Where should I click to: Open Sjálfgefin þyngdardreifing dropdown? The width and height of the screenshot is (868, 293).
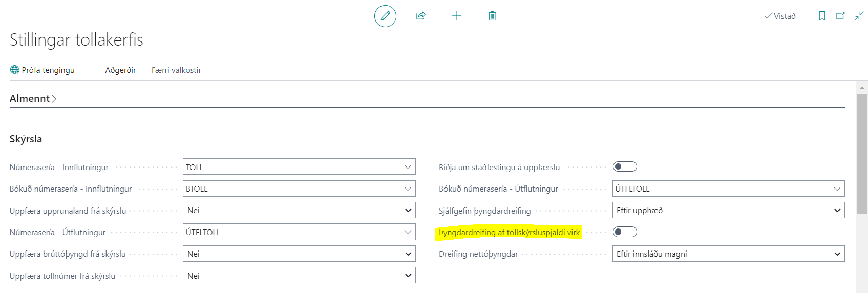(x=728, y=211)
